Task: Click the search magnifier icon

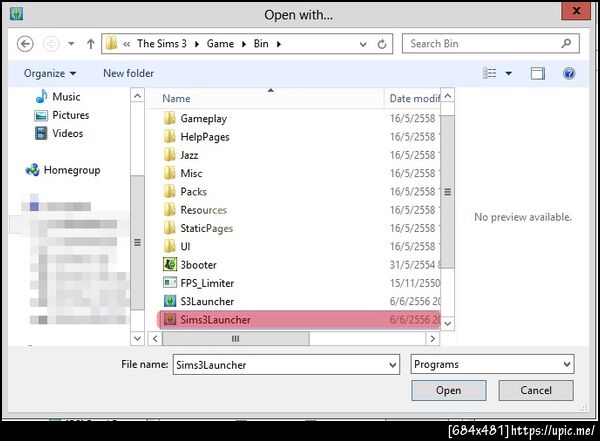Action: point(566,44)
